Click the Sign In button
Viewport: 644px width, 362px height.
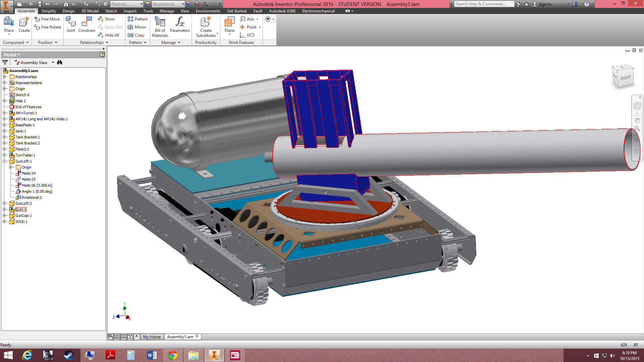pyautogui.click(x=541, y=4)
